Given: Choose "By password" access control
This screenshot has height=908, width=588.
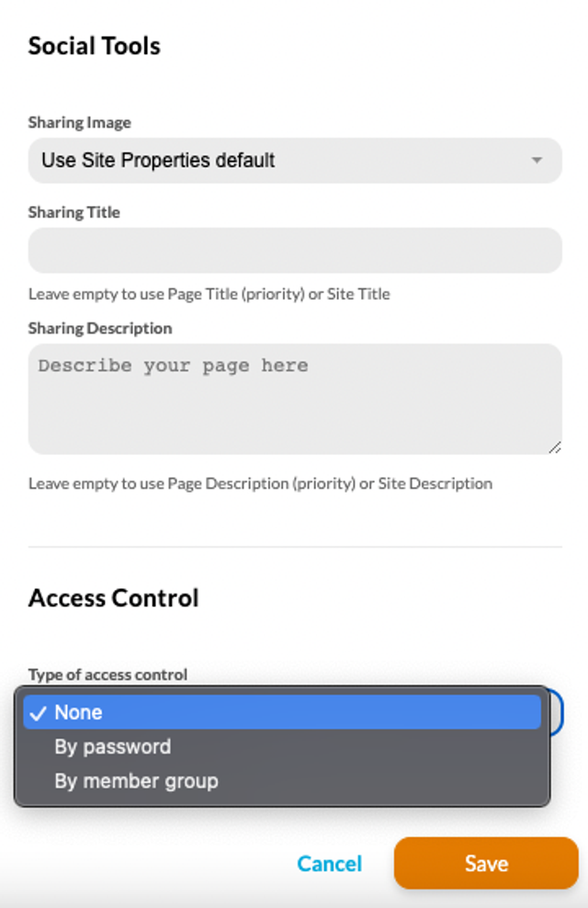Looking at the screenshot, I should (282, 747).
